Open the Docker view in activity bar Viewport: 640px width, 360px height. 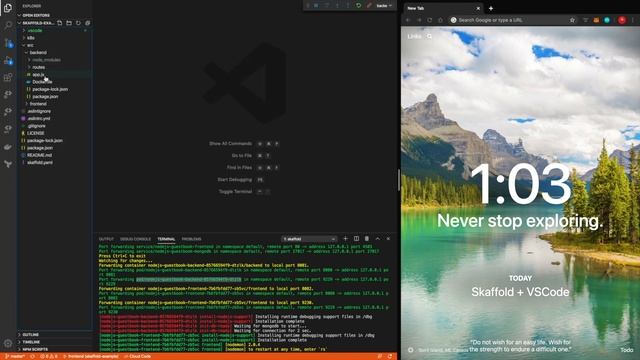8,147
